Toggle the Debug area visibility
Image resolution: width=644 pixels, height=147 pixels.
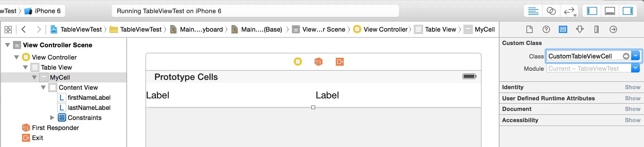tap(610, 11)
